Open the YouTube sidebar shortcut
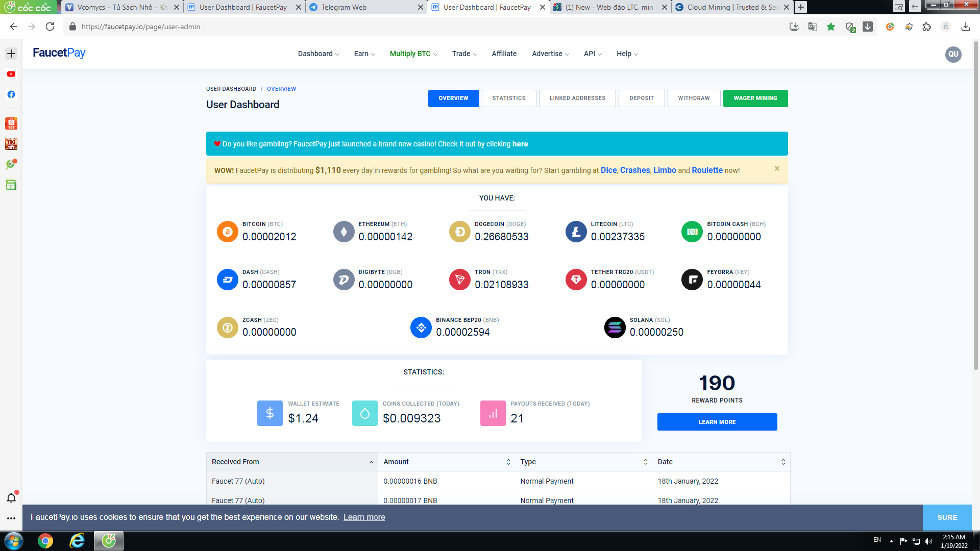Screen dimensions: 980x551 (x=11, y=74)
